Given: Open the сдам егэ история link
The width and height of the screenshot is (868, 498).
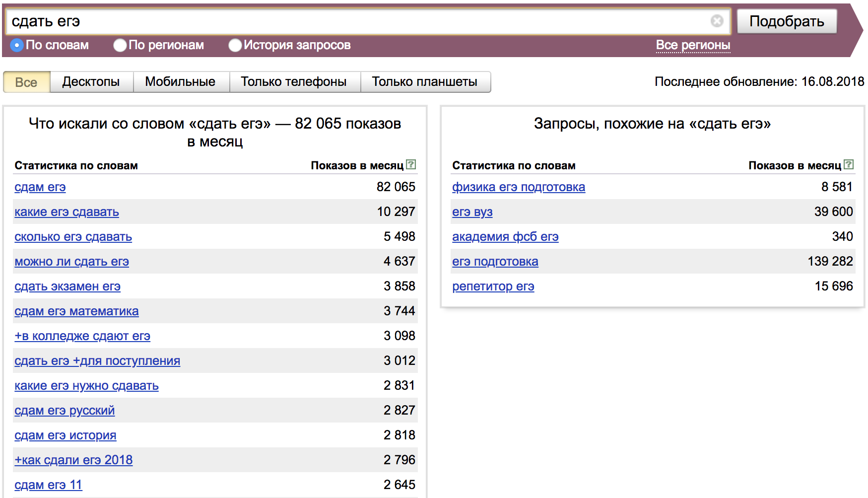Looking at the screenshot, I should pyautogui.click(x=66, y=435).
